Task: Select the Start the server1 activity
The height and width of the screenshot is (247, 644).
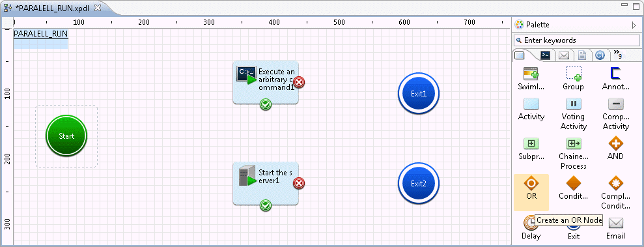Action: coord(265,183)
